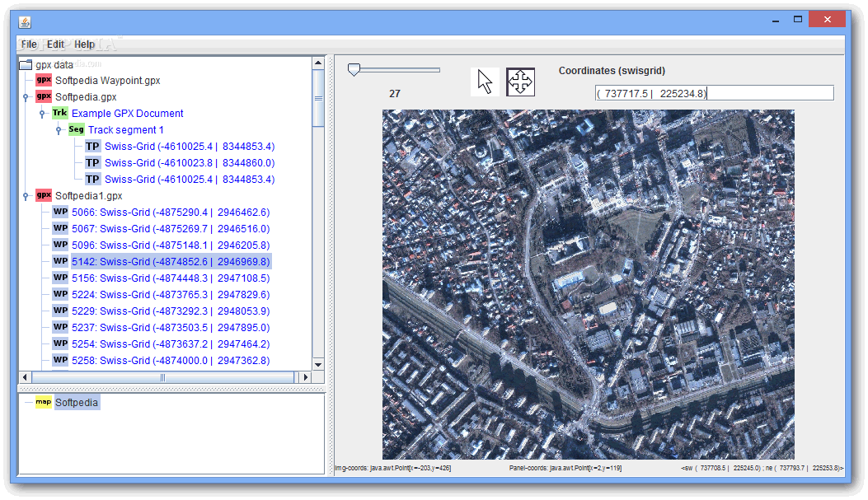Click the tree vertical scrollbar thumb

pyautogui.click(x=318, y=98)
